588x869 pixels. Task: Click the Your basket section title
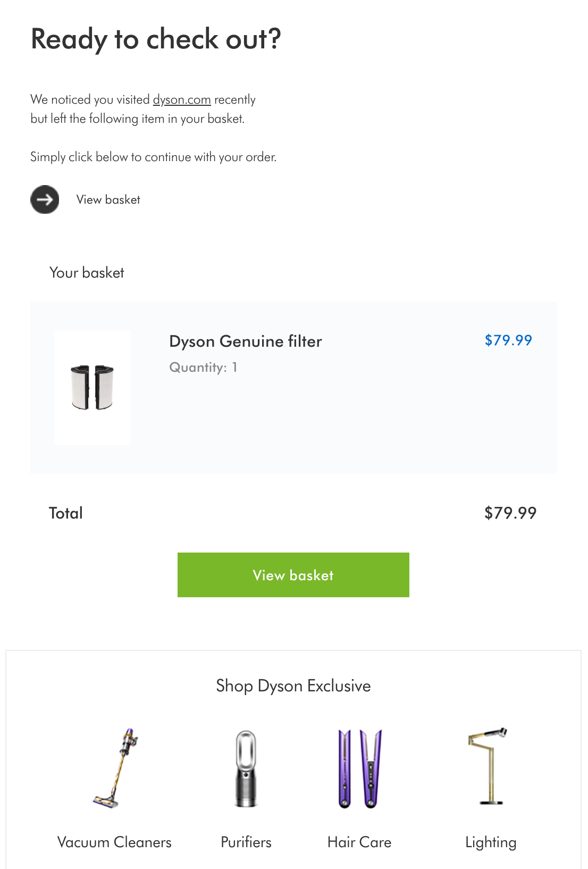click(87, 273)
